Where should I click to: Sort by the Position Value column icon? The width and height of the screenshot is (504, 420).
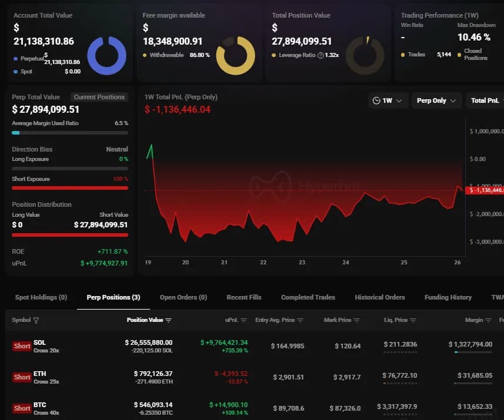pyautogui.click(x=169, y=321)
